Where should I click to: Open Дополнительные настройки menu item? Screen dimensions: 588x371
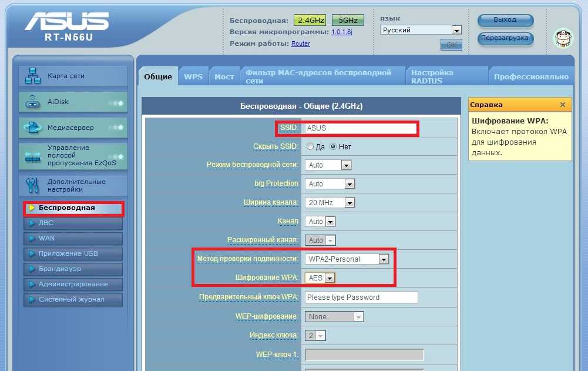point(73,186)
